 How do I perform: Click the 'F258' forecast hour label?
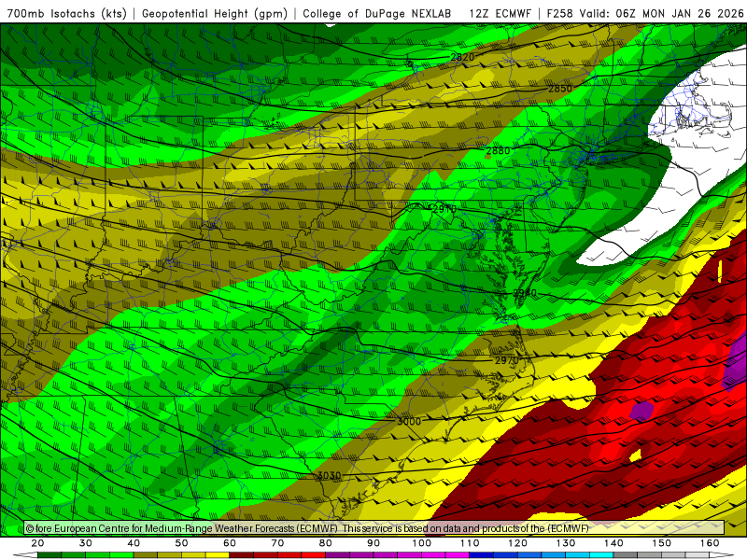point(559,13)
